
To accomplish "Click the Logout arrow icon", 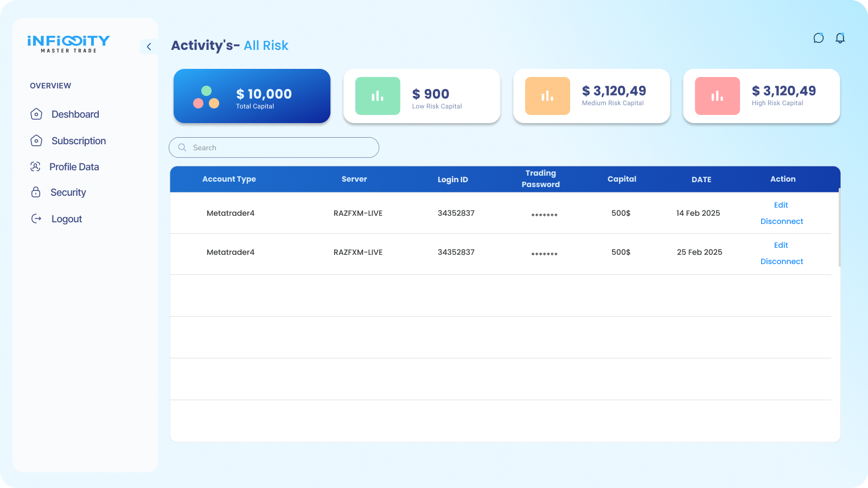I will pyautogui.click(x=36, y=219).
